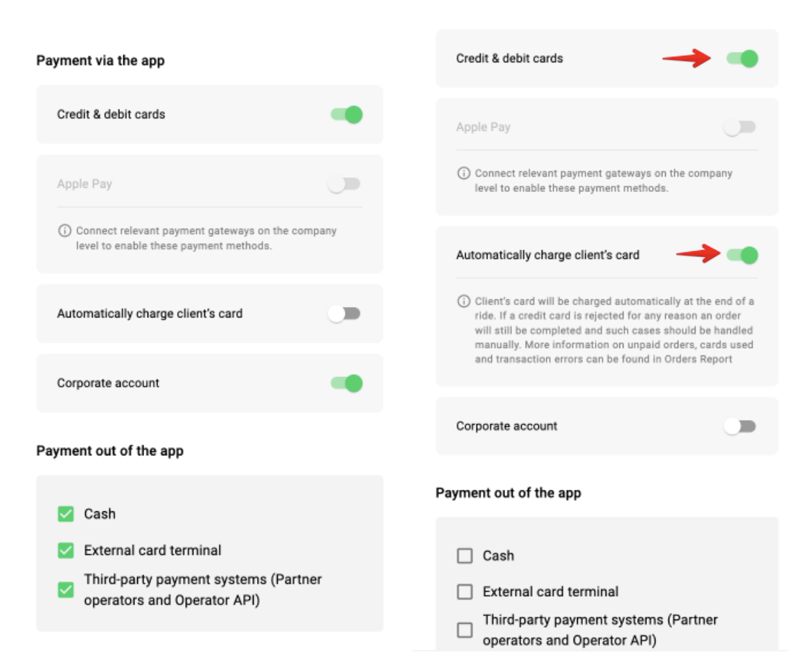Image resolution: width=812 pixels, height=668 pixels.
Task: Click the red arrow beside Automatically charge client's card
Action: click(x=699, y=254)
